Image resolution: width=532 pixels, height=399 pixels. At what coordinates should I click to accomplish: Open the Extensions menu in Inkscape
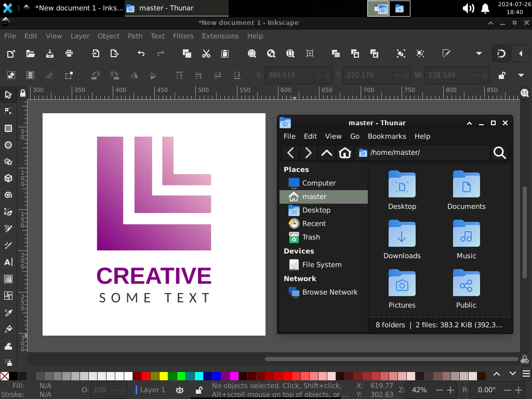[x=220, y=36]
